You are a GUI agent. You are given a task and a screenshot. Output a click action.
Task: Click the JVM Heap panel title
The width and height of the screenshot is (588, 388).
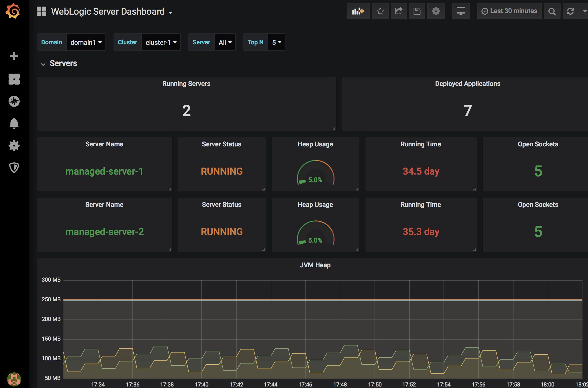[x=315, y=265]
